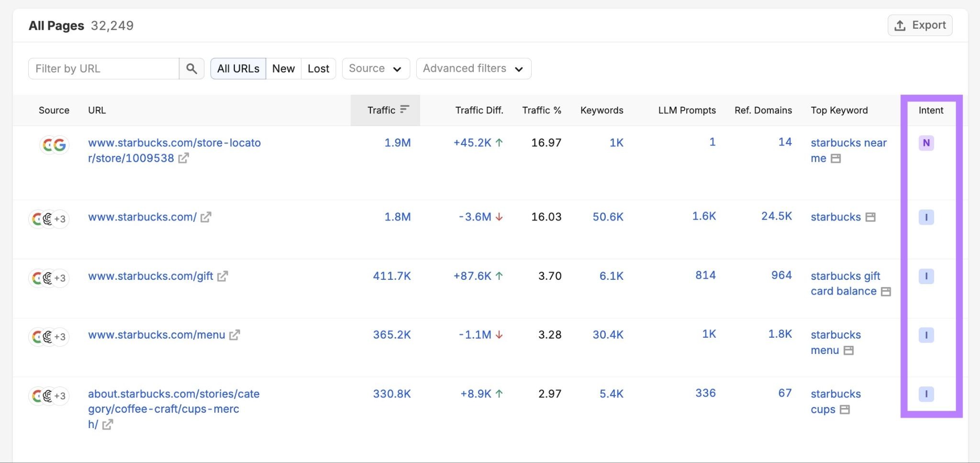Click the I intent badge in starbucks.com/ row

pyautogui.click(x=926, y=218)
